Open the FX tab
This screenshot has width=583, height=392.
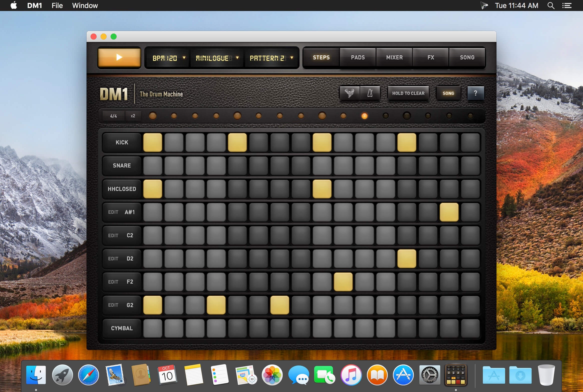pos(431,57)
